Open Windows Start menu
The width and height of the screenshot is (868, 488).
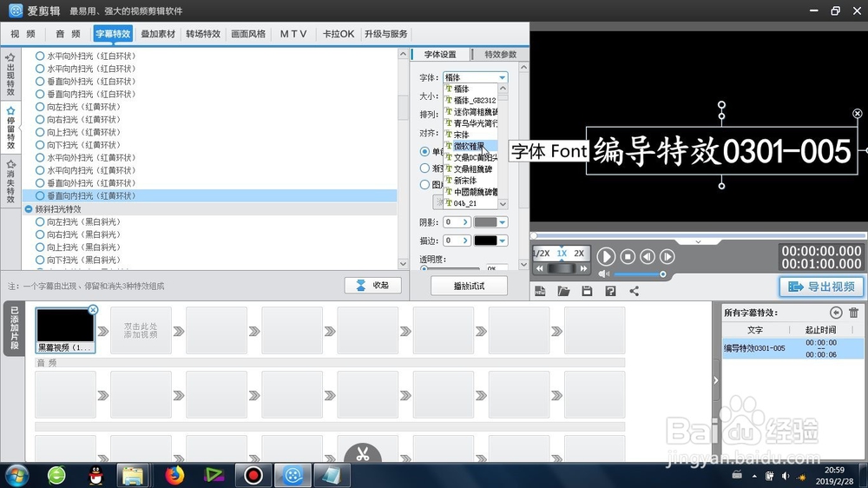pos(16,475)
